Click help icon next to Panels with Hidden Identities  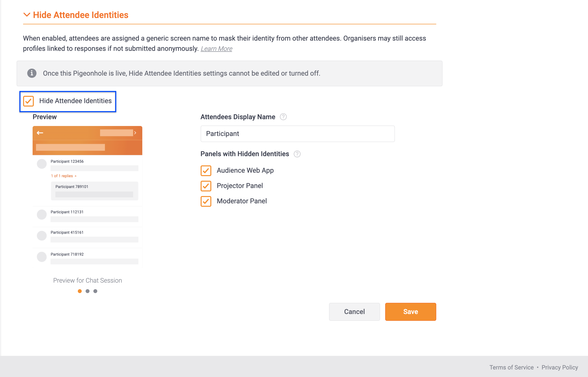coord(297,154)
